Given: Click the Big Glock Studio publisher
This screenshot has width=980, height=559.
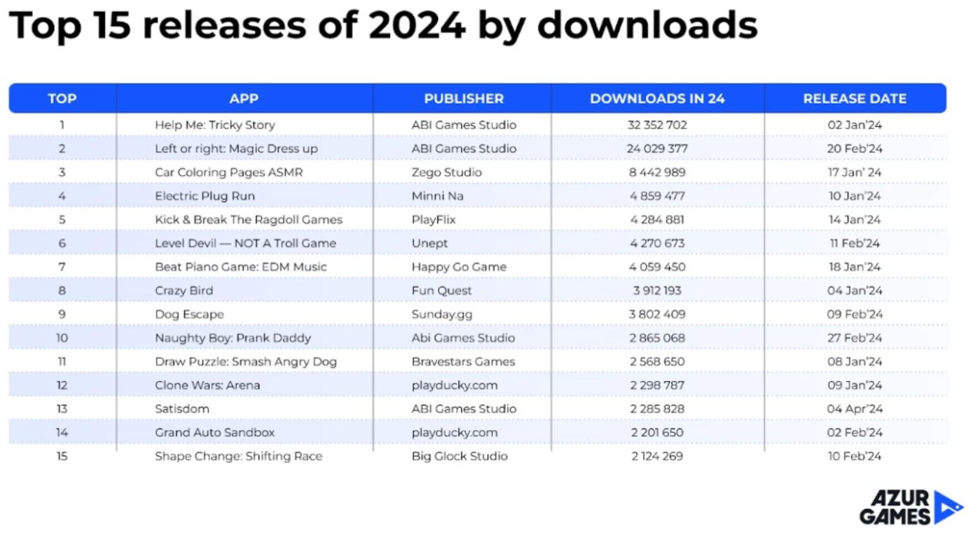Looking at the screenshot, I should (460, 456).
